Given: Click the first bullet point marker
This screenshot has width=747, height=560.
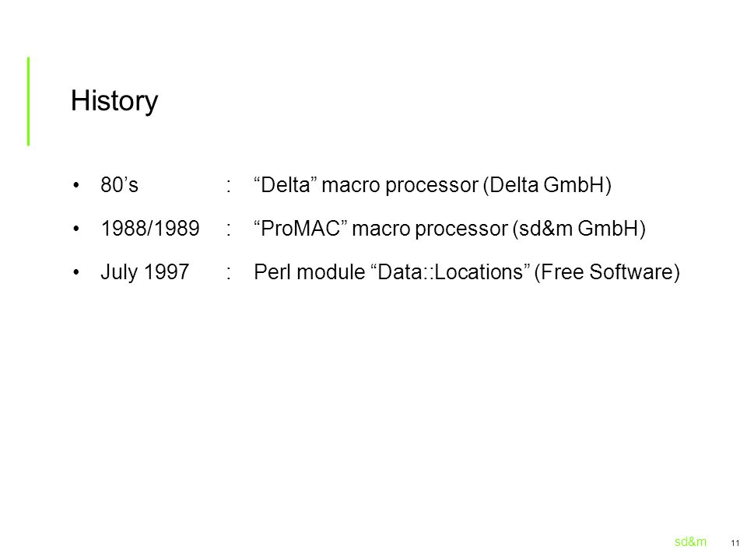Looking at the screenshot, I should click(x=76, y=185).
